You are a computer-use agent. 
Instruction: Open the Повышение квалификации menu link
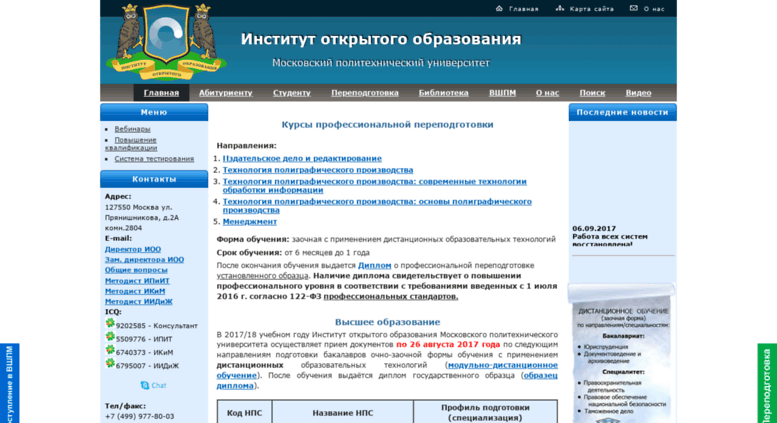pyautogui.click(x=131, y=144)
